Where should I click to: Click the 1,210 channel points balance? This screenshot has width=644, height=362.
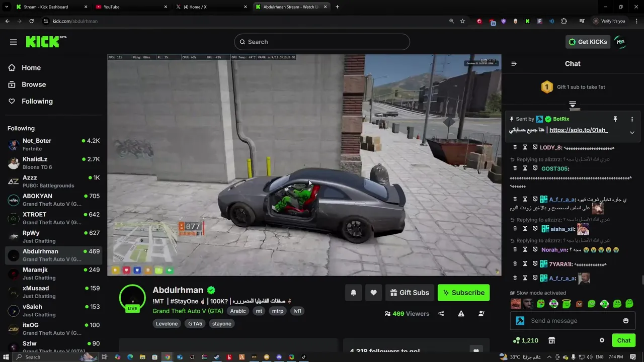point(526,340)
